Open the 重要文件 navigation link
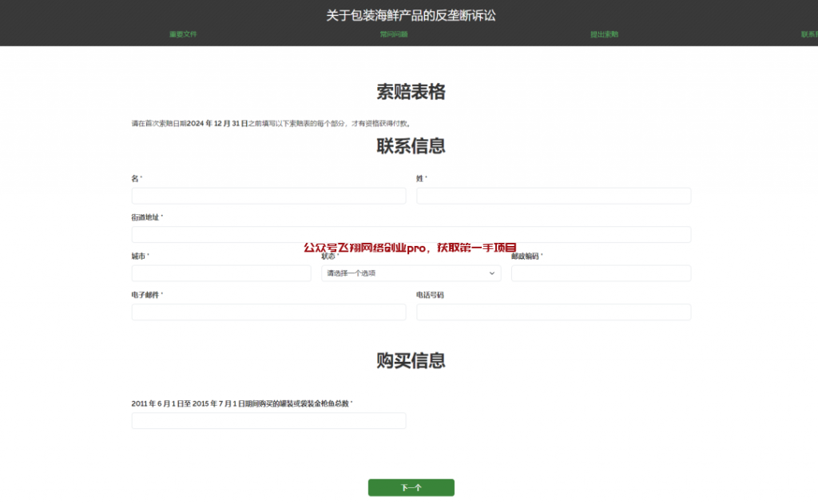The height and width of the screenshot is (504, 818). pos(183,34)
